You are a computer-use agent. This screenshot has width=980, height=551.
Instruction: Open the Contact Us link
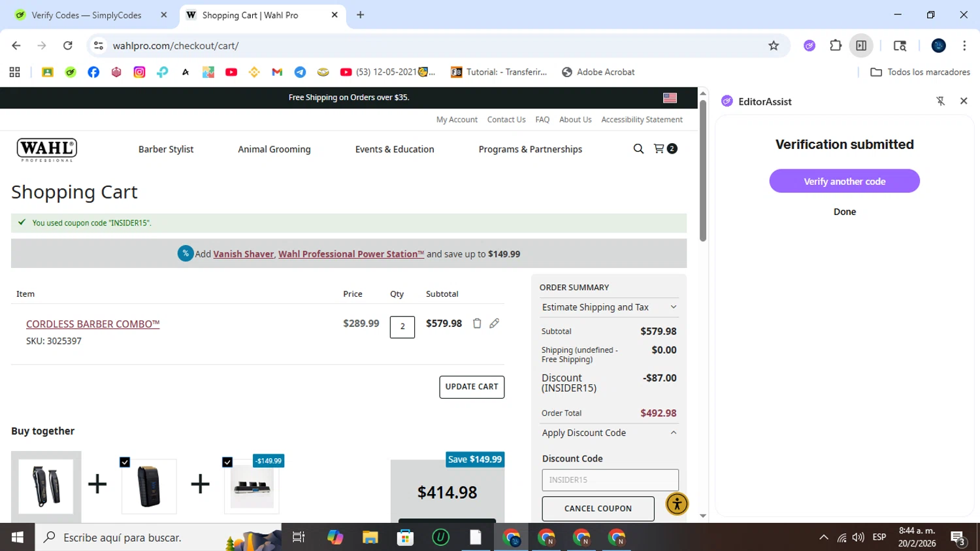click(x=506, y=120)
